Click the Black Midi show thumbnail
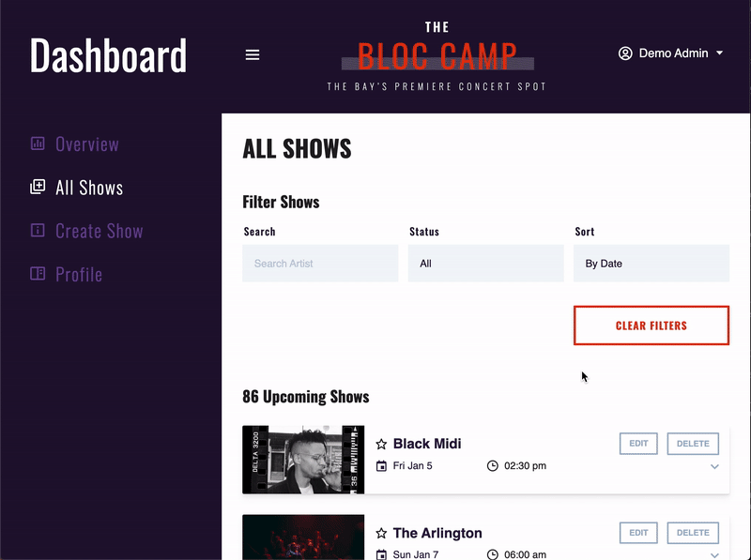751x560 pixels. coord(303,459)
